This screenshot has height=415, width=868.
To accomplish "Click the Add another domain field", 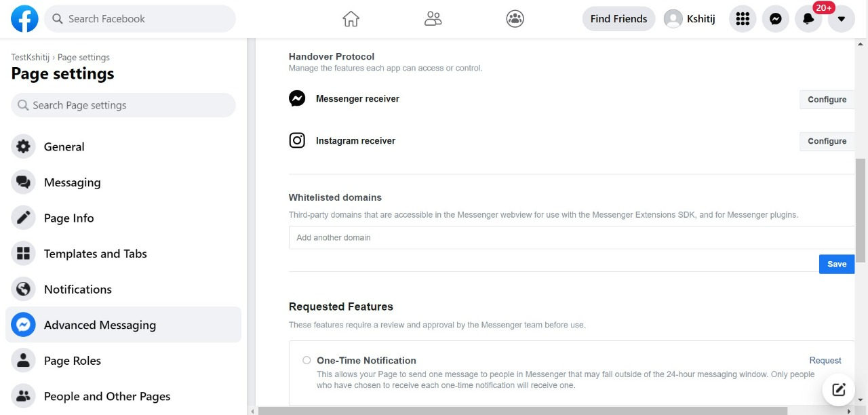I will point(572,237).
